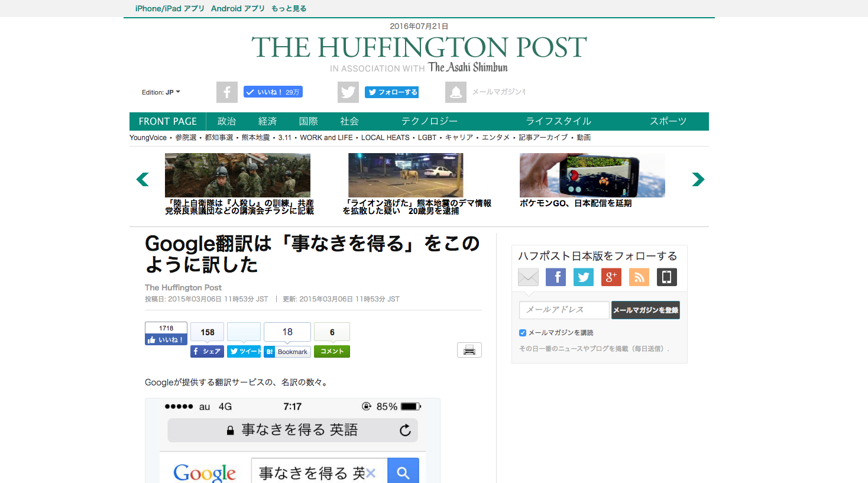Open the 「ライオン逃げた」 headline link

pyautogui.click(x=417, y=207)
